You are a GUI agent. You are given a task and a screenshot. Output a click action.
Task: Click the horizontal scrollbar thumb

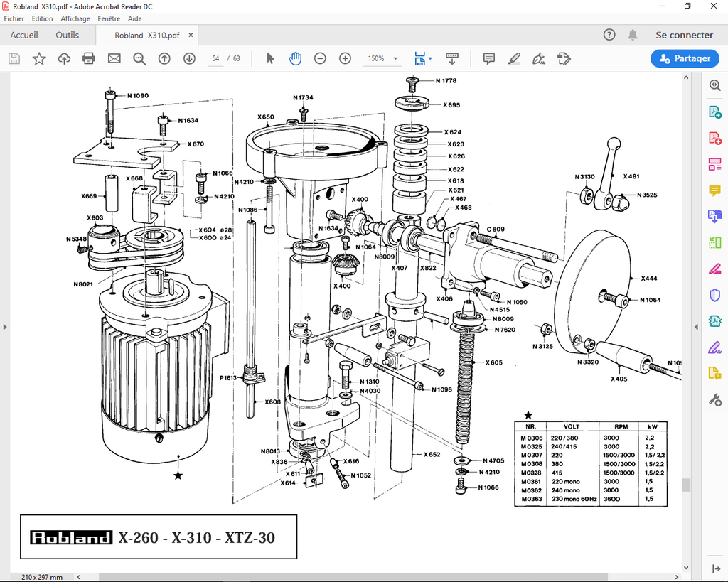pos(353,577)
